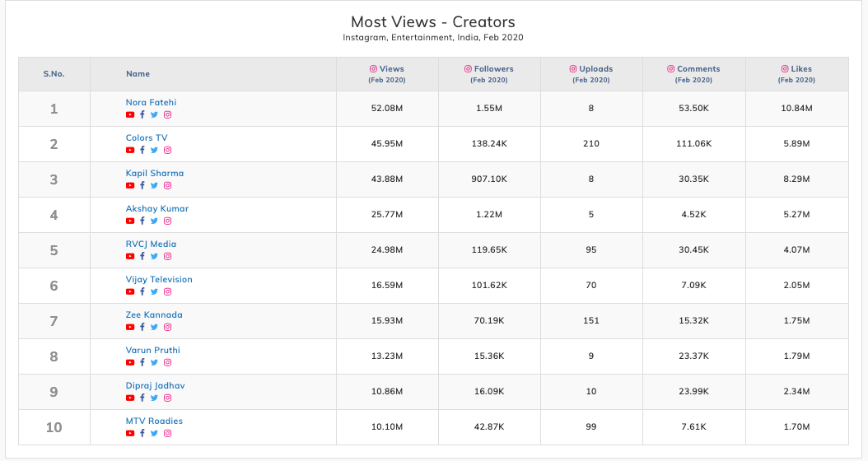868x461 pixels.
Task: Open the Nora Fatehi creator link
Action: click(x=151, y=103)
